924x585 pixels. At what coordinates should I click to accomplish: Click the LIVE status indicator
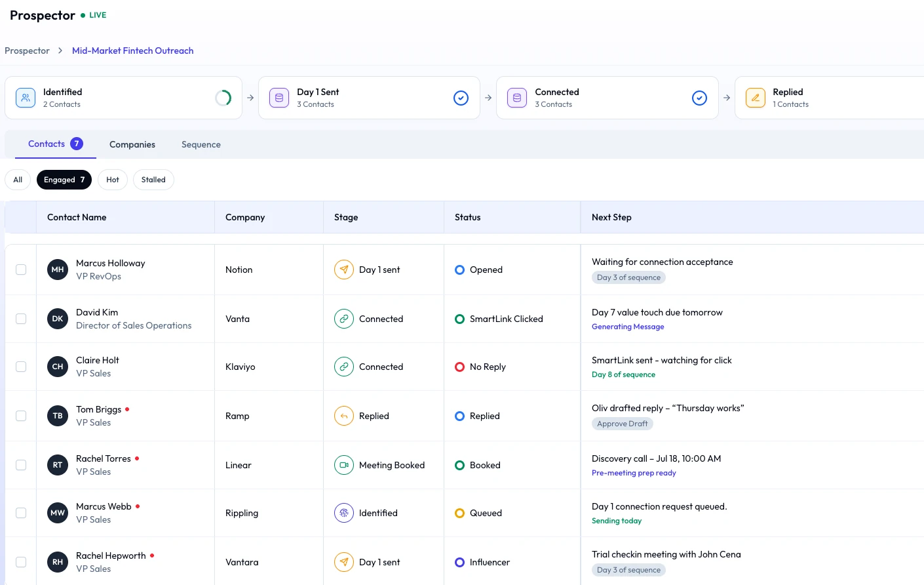click(94, 15)
